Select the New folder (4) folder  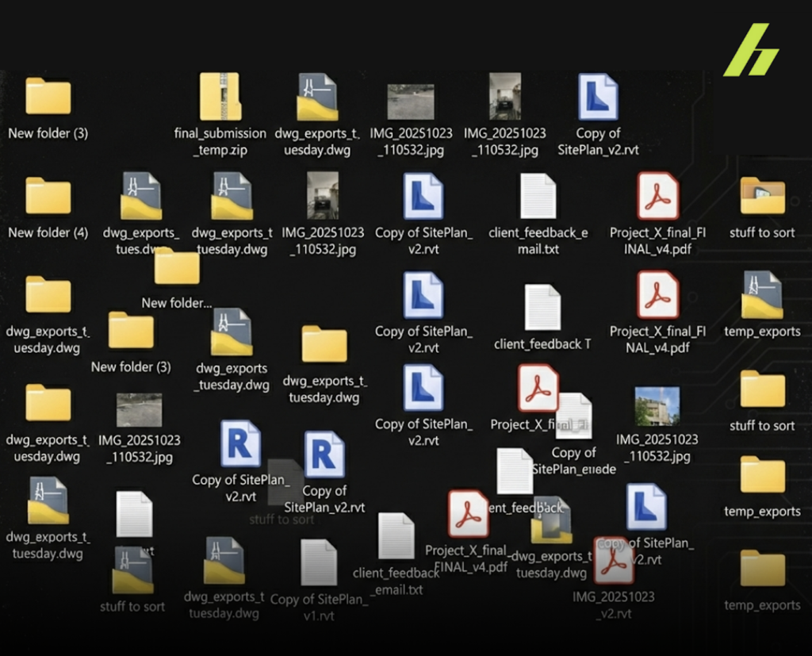pyautogui.click(x=48, y=197)
